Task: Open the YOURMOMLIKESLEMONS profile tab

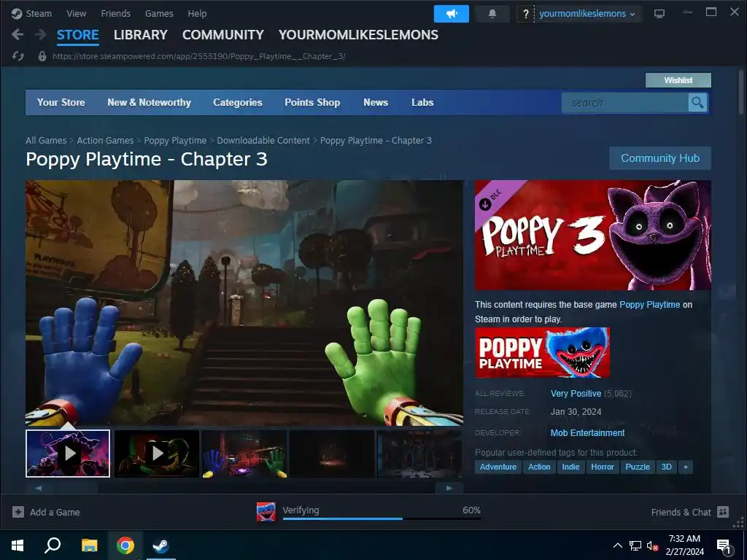Action: [x=358, y=35]
